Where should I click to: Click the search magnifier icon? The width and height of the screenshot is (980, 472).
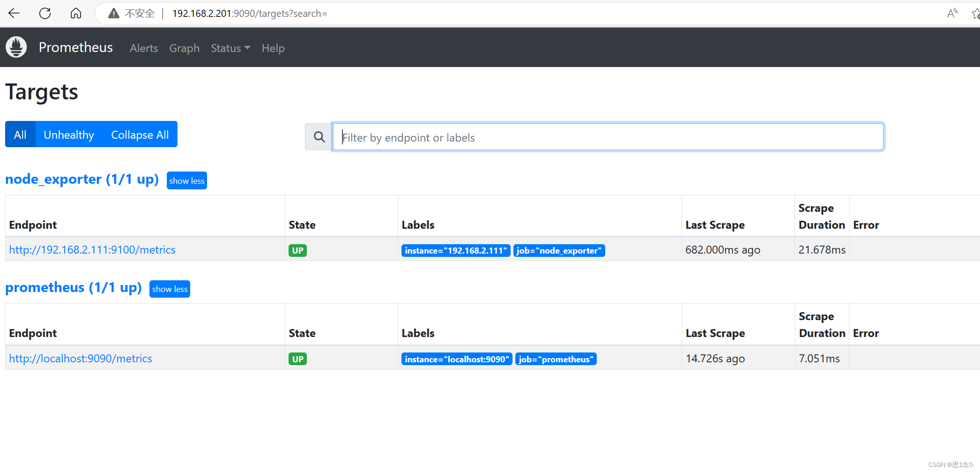click(x=319, y=137)
